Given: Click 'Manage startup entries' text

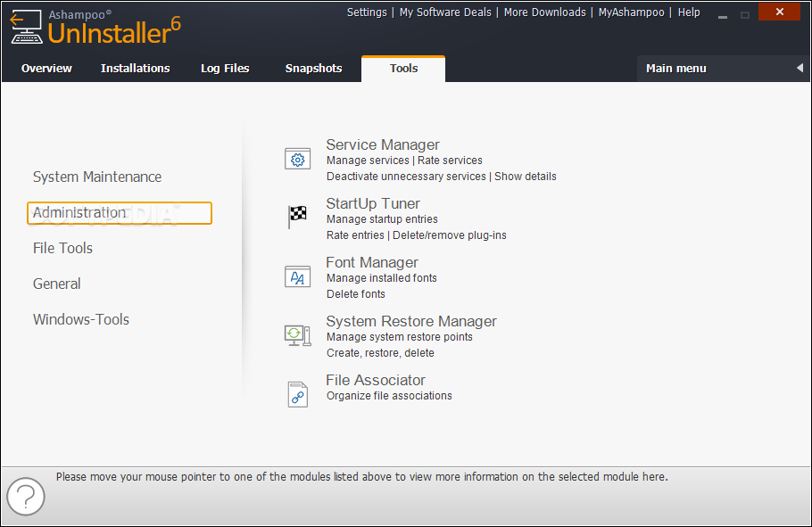Looking at the screenshot, I should (382, 219).
